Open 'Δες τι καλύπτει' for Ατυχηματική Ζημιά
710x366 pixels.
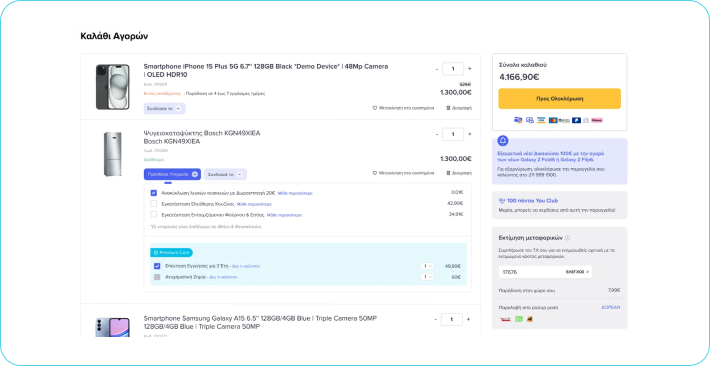tap(223, 277)
